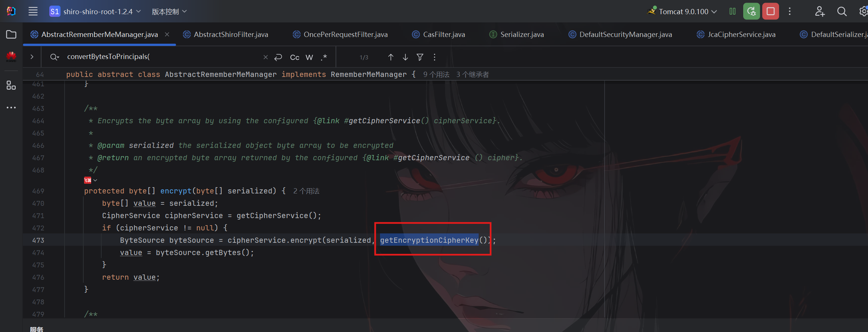Image resolution: width=868 pixels, height=332 pixels.
Task: Open the Huawei plugin tool window
Action: [11, 56]
